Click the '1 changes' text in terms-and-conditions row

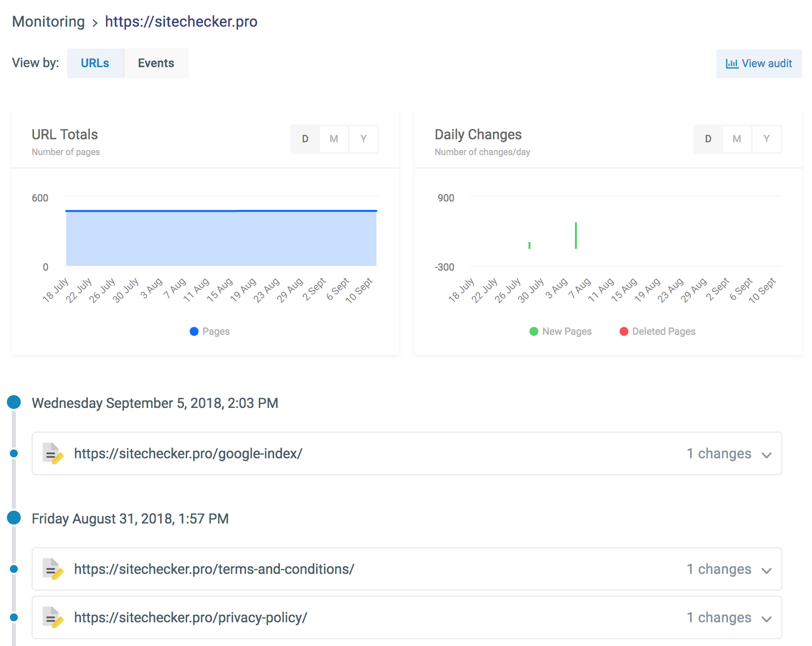pyautogui.click(x=719, y=569)
